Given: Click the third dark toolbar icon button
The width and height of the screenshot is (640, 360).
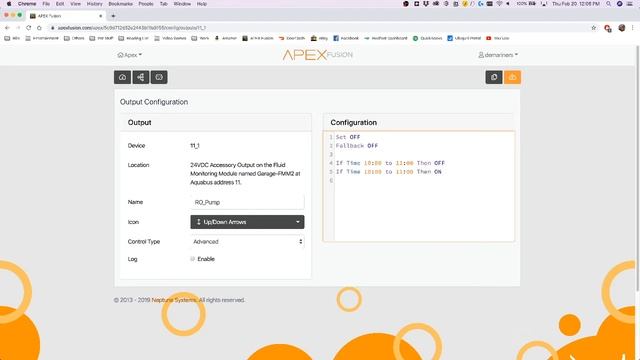Looking at the screenshot, I should 159,77.
